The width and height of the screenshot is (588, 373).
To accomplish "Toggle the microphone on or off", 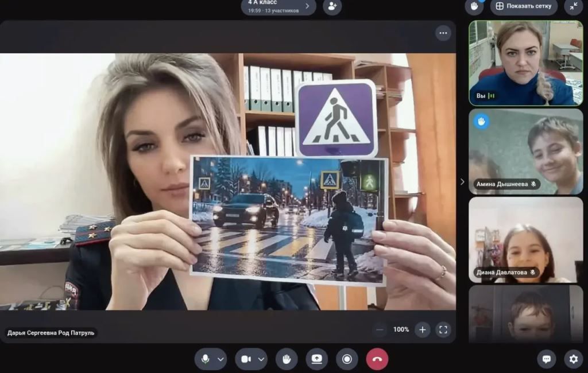I will tap(205, 359).
